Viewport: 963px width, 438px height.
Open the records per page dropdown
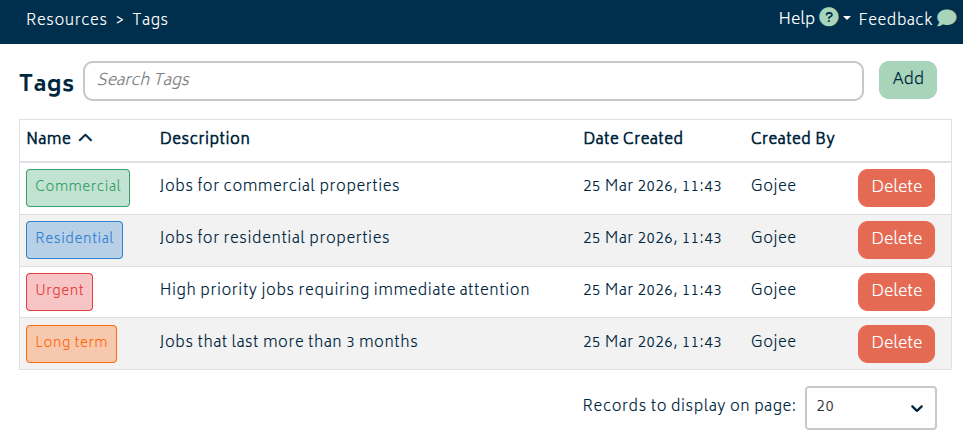pos(870,407)
